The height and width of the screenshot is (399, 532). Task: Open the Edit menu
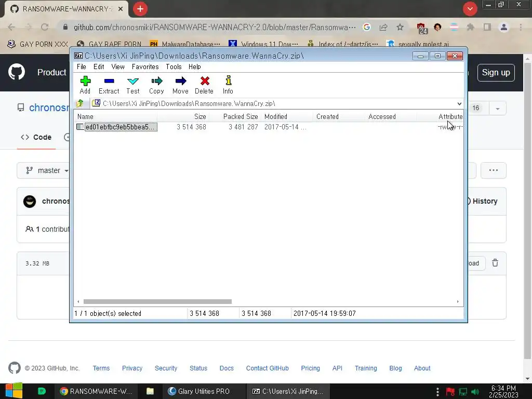99,66
